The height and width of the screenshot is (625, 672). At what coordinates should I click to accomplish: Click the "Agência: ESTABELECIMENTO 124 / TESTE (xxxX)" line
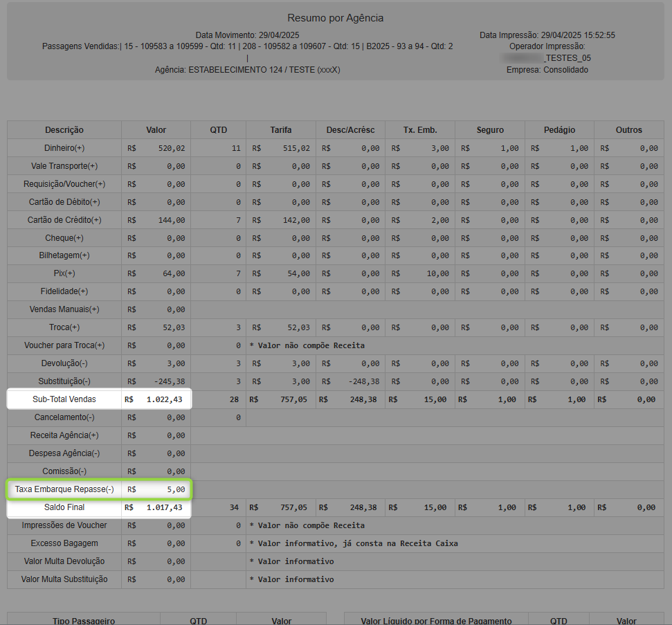(x=247, y=69)
